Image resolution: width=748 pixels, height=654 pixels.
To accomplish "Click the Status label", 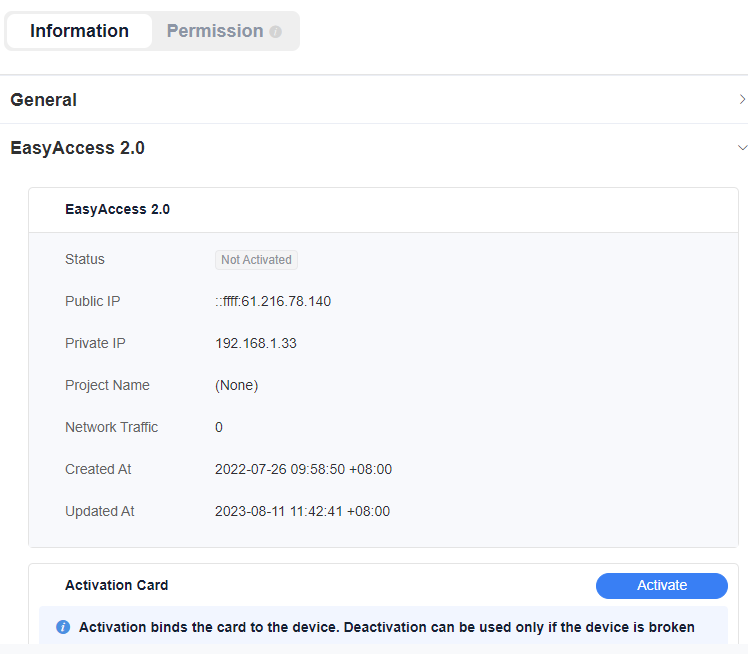I will click(x=85, y=260).
